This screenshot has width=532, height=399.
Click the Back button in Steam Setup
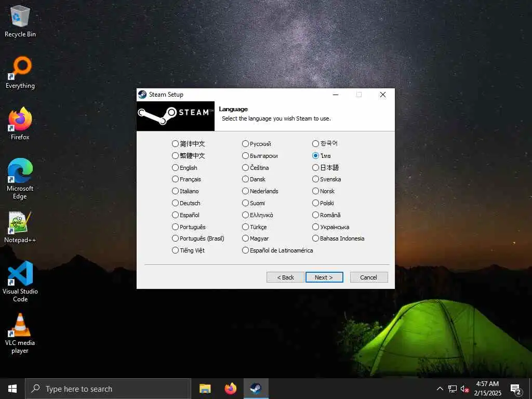pos(285,277)
